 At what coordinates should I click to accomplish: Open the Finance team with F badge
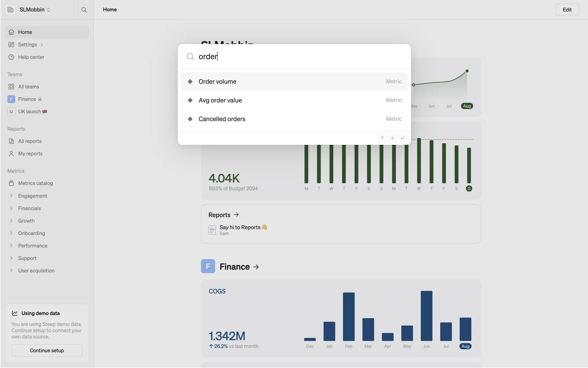point(27,99)
